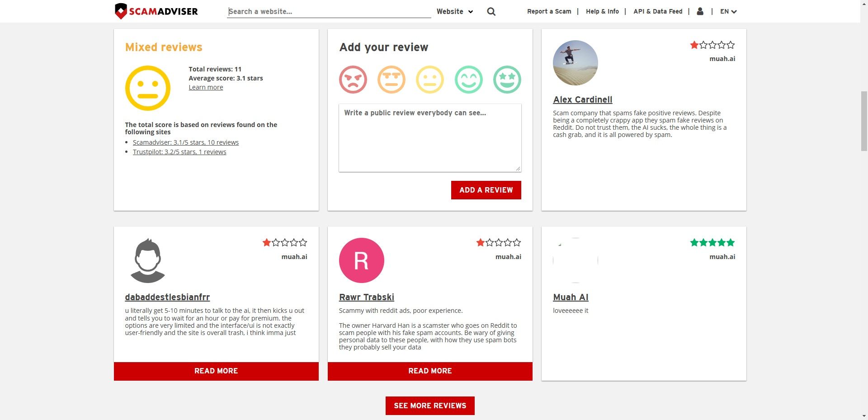This screenshot has height=420, width=868.
Task: Click the Total reviews: 11 text
Action: [x=215, y=69]
